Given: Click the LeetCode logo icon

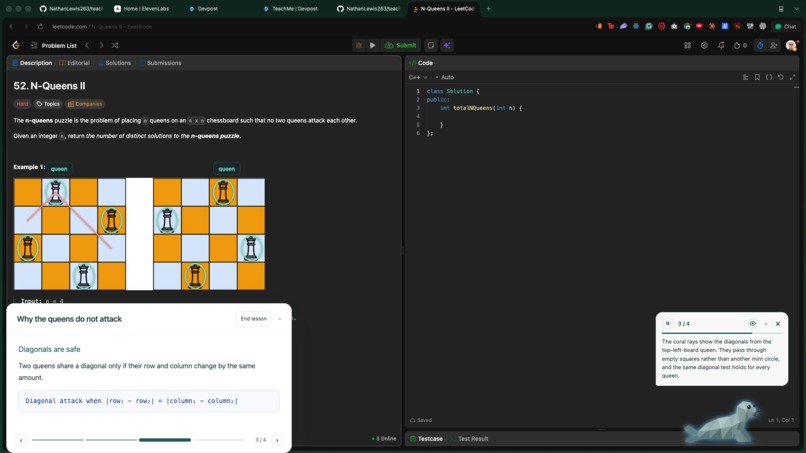Looking at the screenshot, I should pos(16,45).
